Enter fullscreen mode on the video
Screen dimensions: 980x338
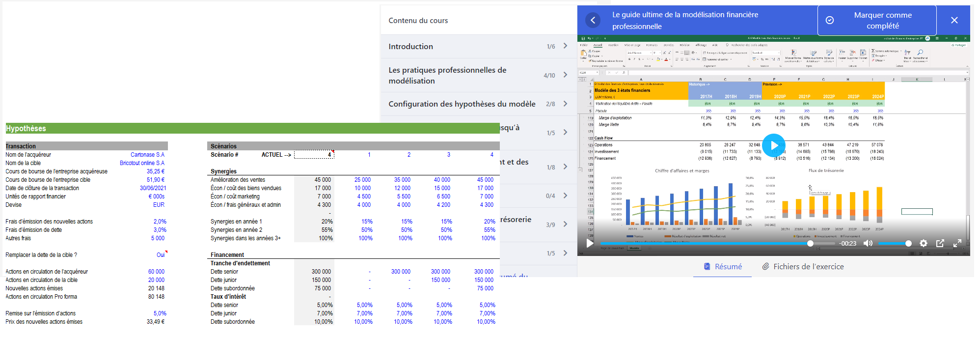click(957, 243)
